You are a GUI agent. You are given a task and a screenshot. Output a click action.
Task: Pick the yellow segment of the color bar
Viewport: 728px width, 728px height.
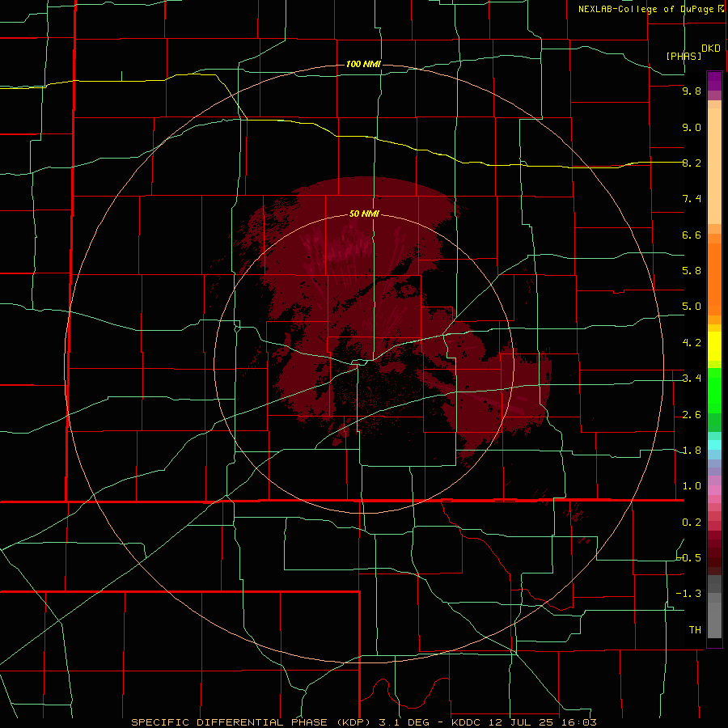pyautogui.click(x=714, y=346)
